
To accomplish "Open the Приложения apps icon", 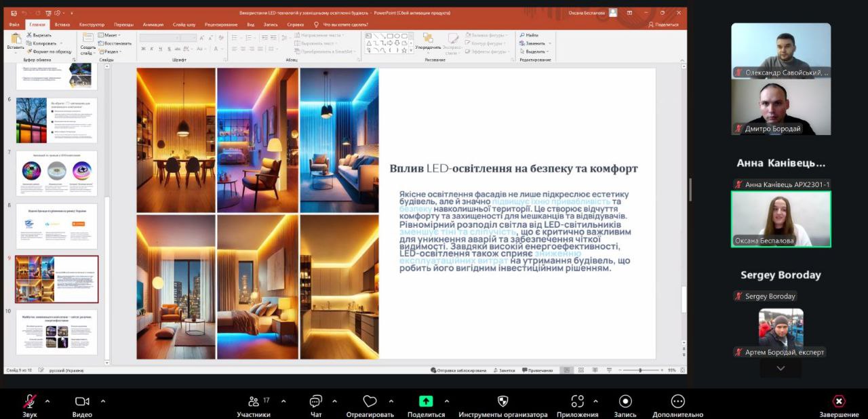I will point(577,401).
